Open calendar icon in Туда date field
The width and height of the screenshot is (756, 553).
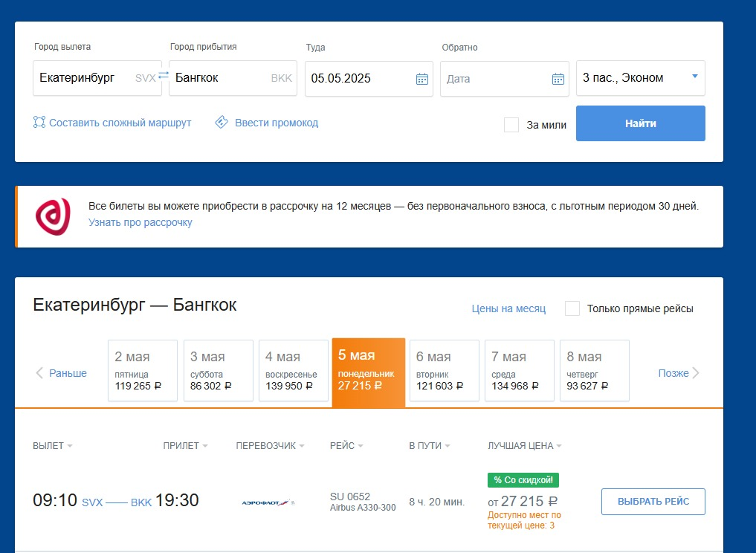click(x=422, y=79)
